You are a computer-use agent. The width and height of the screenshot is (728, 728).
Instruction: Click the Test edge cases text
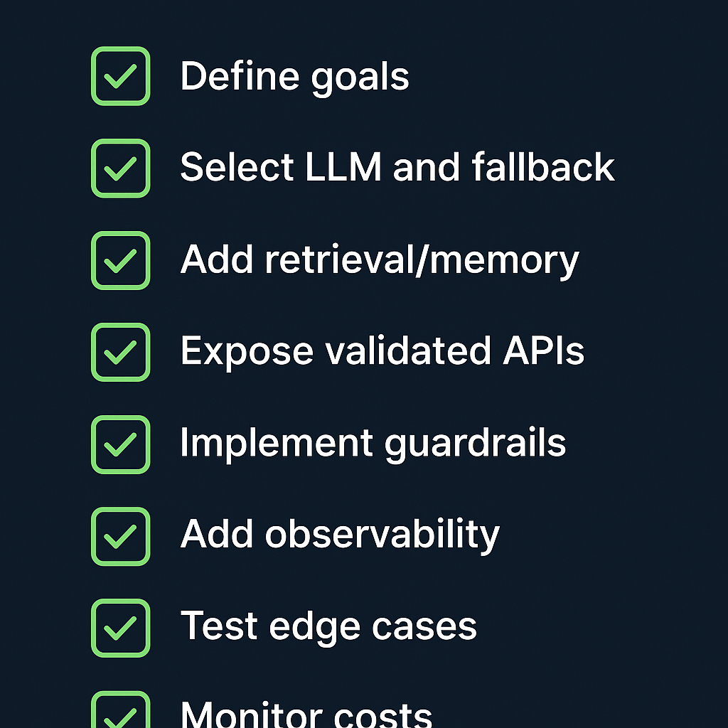(328, 628)
